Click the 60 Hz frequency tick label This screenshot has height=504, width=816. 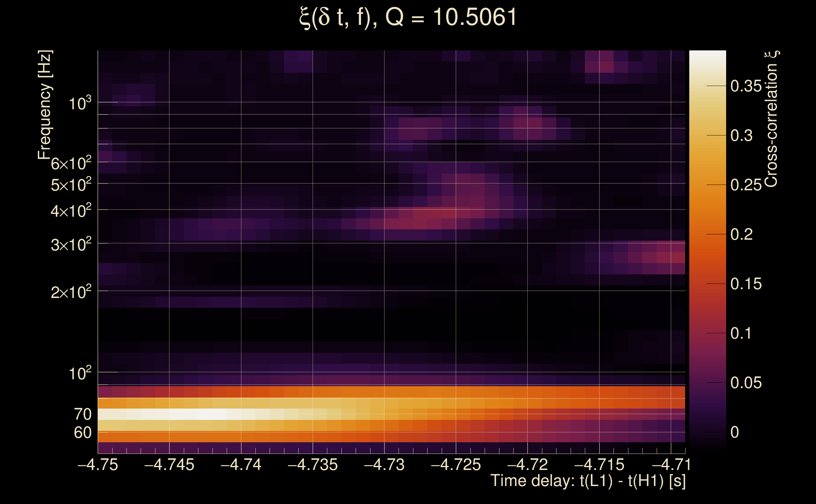[82, 433]
